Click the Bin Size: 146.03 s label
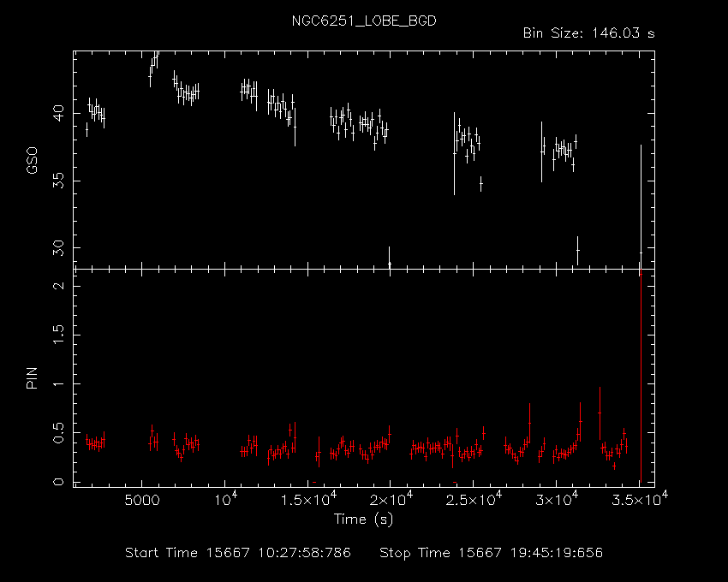728x582 pixels. coord(588,33)
